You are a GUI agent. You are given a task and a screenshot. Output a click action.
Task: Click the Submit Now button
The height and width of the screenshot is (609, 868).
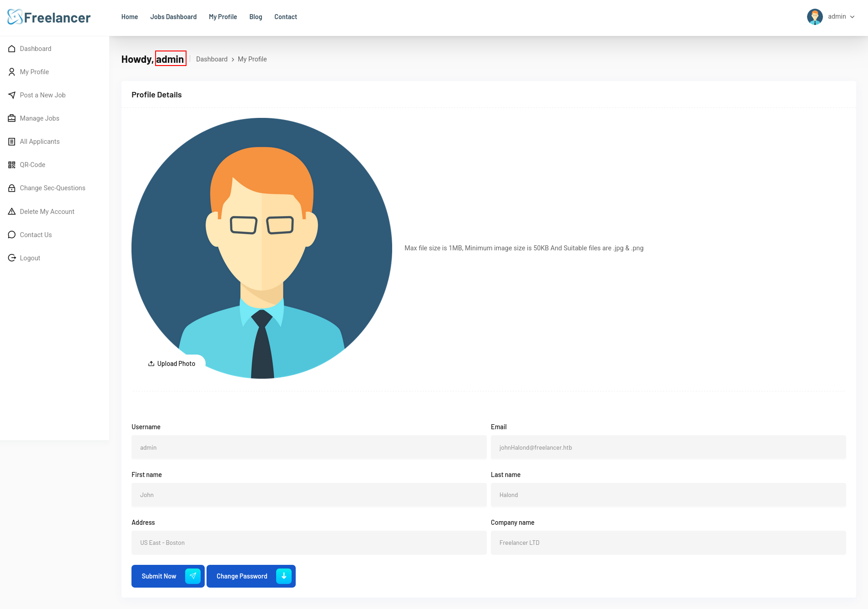click(x=168, y=576)
